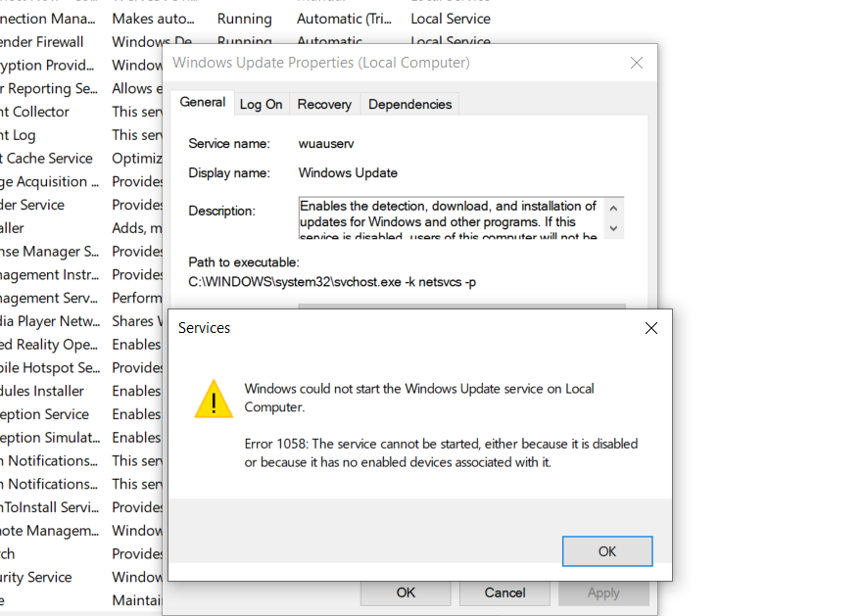The width and height of the screenshot is (863, 616).
Task: Click the description scroll up arrow
Action: click(x=613, y=208)
